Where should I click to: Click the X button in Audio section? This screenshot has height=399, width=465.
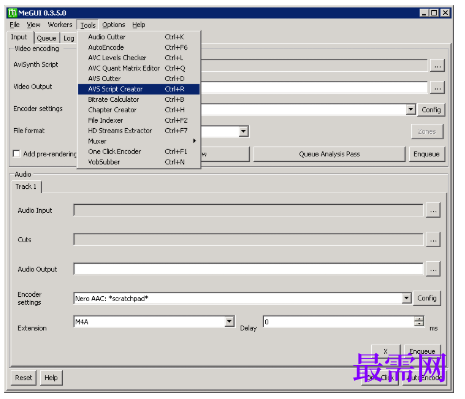click(386, 351)
